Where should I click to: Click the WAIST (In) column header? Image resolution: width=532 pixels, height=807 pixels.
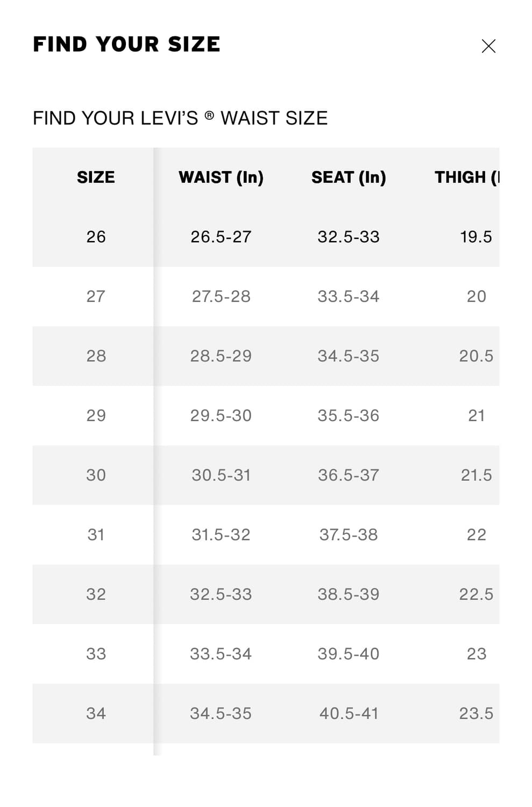click(221, 178)
